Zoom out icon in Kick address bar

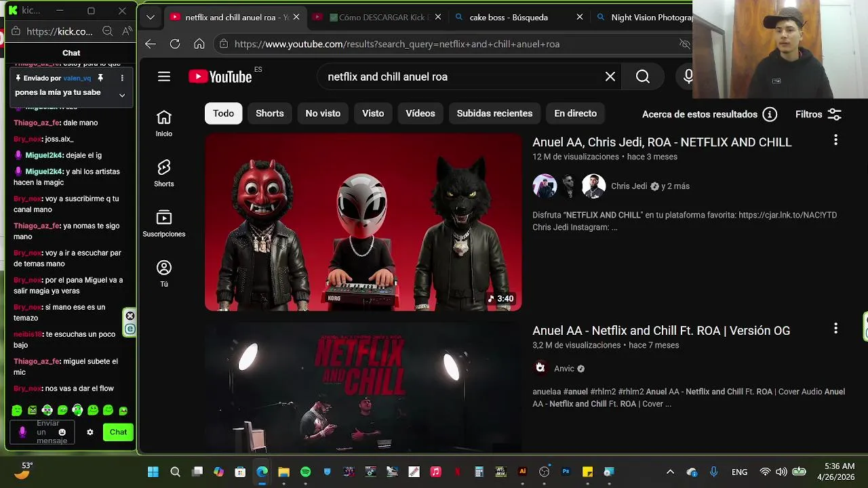(x=107, y=31)
